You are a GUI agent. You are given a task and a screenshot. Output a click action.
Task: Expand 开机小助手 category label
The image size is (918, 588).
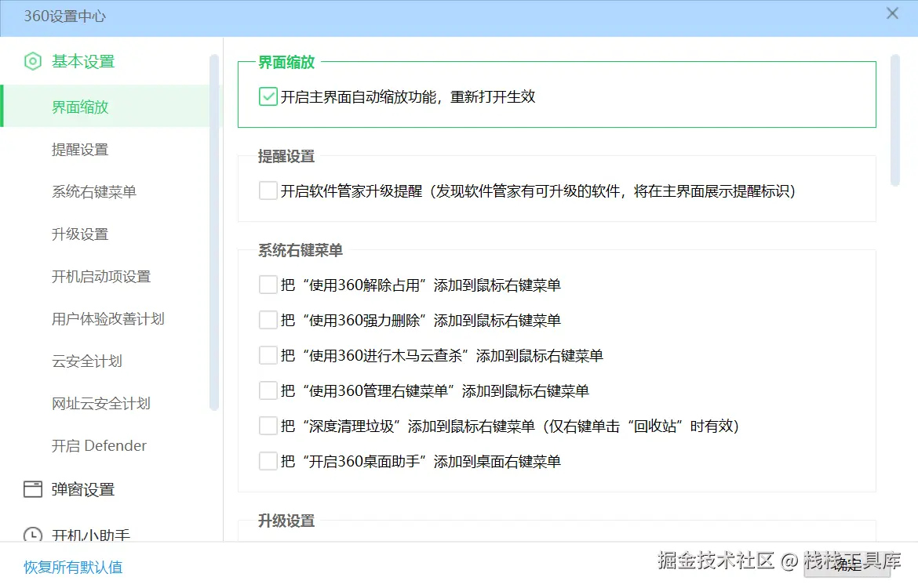pos(91,534)
